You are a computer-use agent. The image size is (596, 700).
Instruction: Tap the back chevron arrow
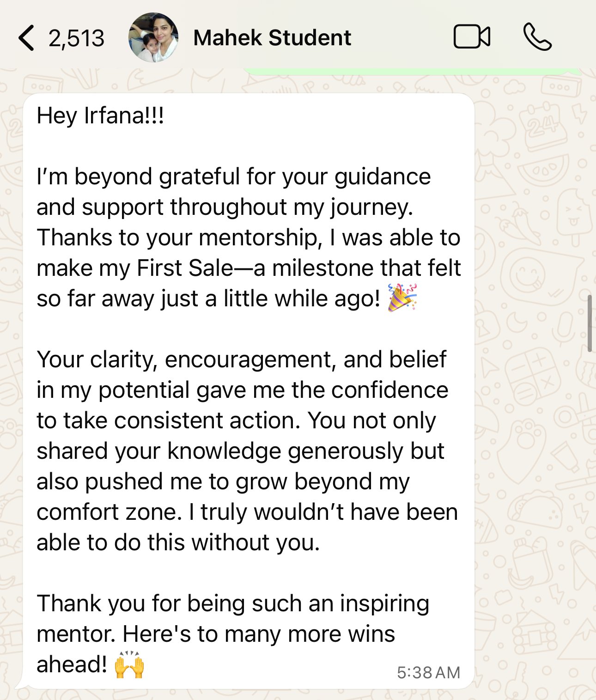tap(26, 38)
